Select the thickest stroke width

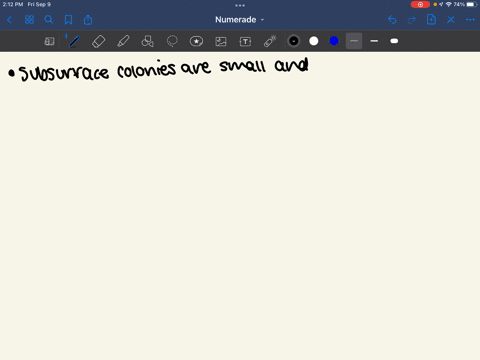(394, 41)
